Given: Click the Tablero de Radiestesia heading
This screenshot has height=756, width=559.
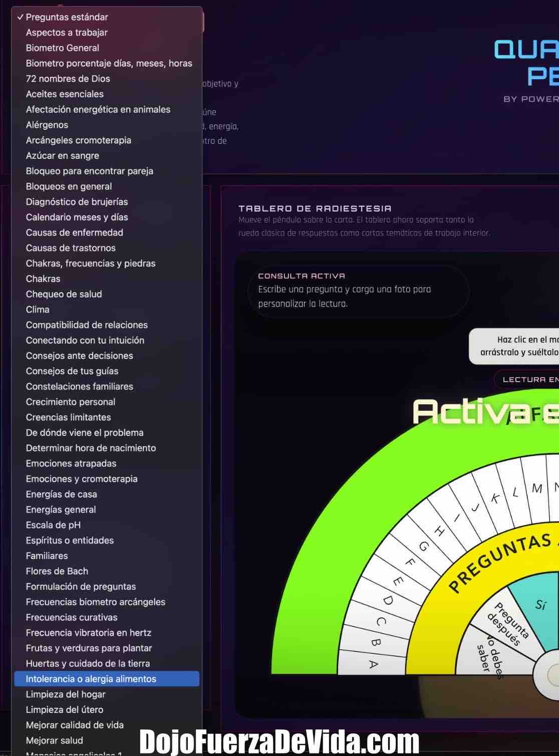Looking at the screenshot, I should click(315, 208).
